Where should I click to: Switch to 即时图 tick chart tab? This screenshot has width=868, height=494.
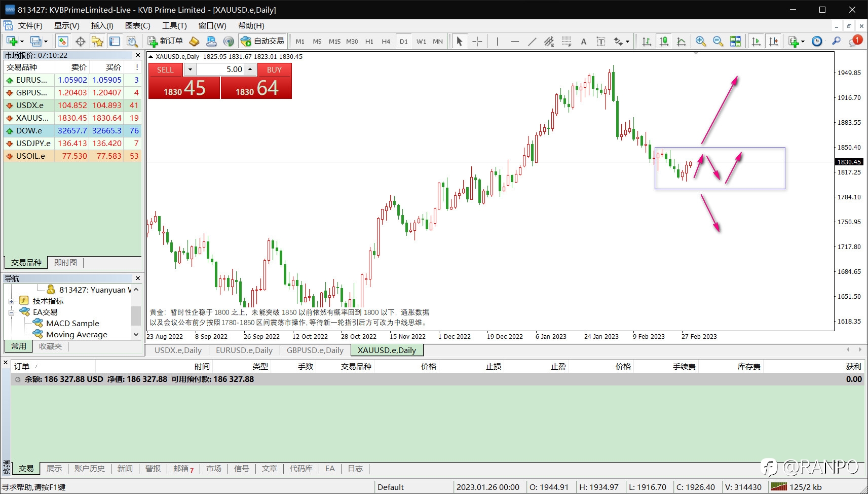pos(65,262)
